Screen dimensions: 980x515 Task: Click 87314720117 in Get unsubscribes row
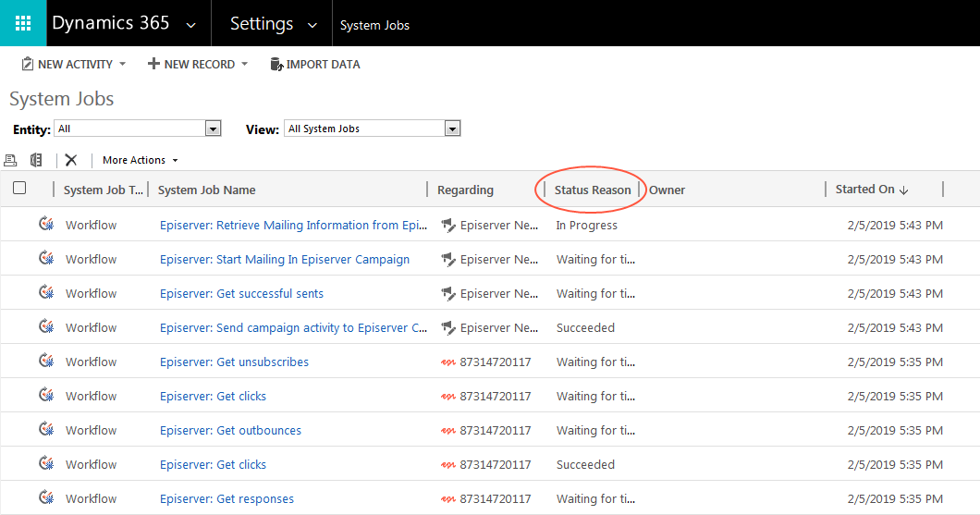(x=495, y=362)
